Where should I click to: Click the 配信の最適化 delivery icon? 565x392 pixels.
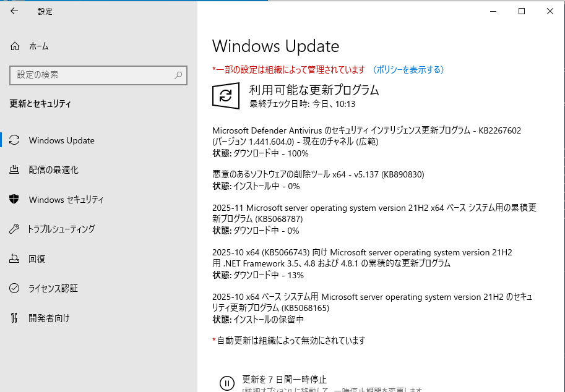[15, 170]
